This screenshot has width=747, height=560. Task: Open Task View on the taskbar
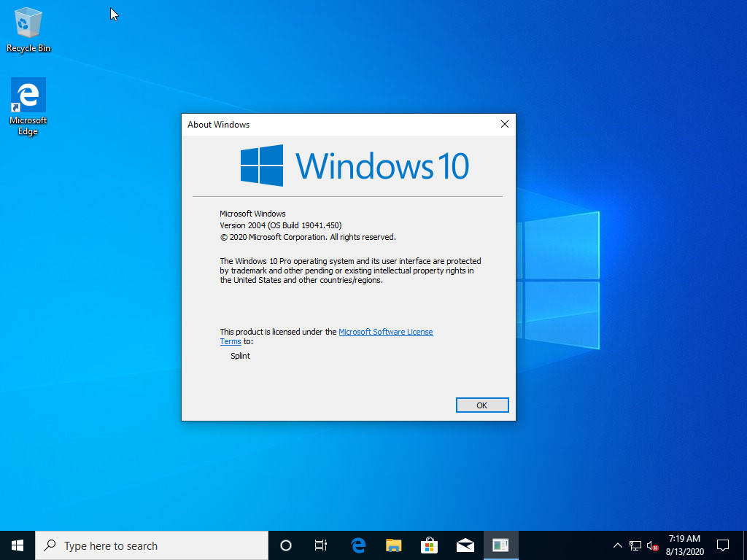[321, 545]
